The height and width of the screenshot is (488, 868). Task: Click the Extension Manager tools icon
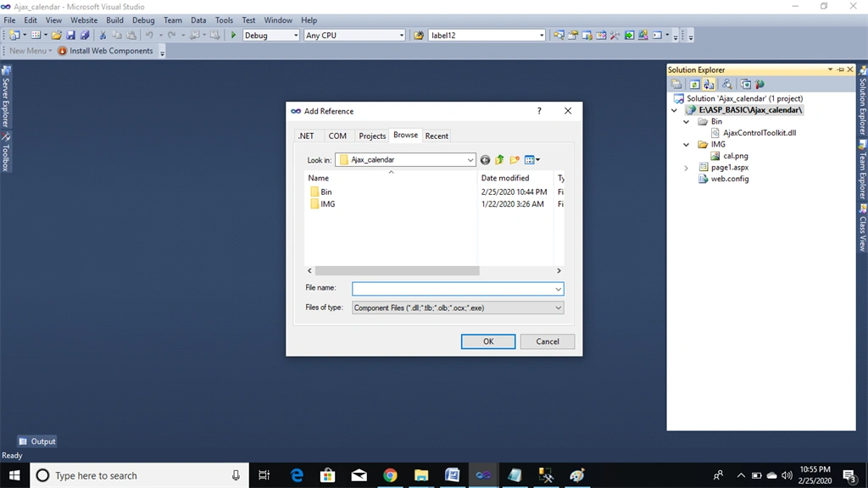click(x=615, y=36)
